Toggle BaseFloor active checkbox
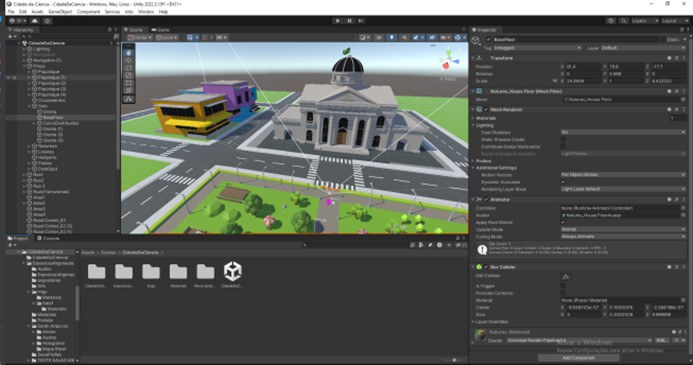This screenshot has width=693, height=365. (x=488, y=39)
